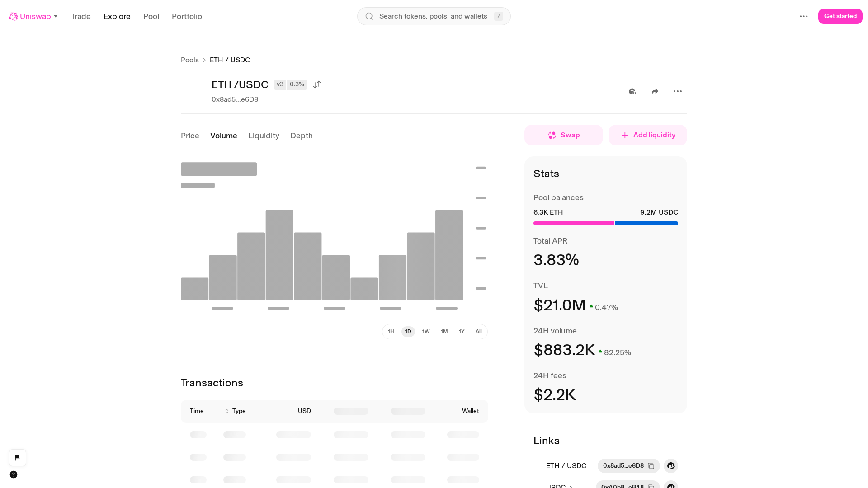Open explorer icon beside 0x8ad5...e6D8 link
Image resolution: width=868 pixels, height=488 pixels.
(671, 466)
